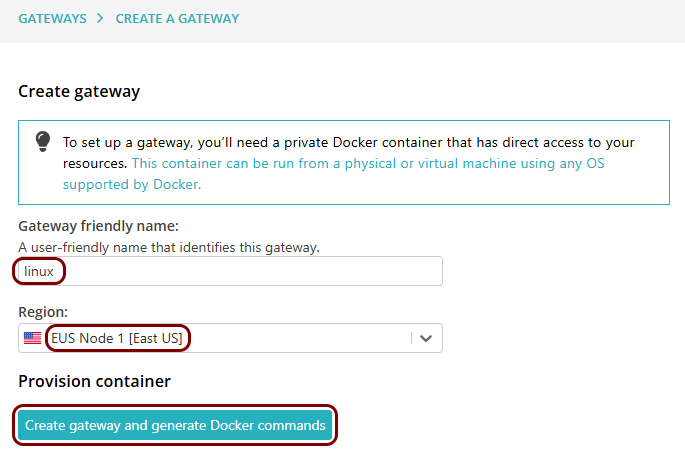Select the CREATE A GATEWAY breadcrumb
Viewport: 685px width, 450px height.
(177, 19)
